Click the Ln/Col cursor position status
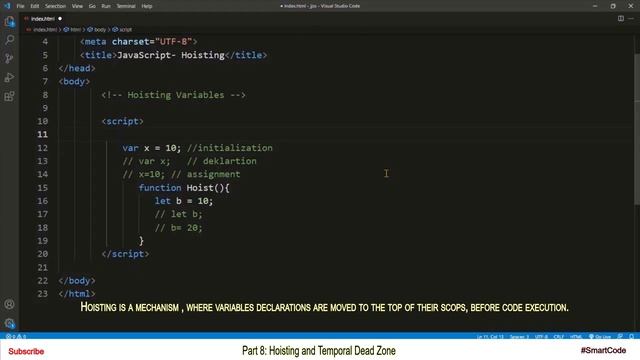 (x=490, y=337)
